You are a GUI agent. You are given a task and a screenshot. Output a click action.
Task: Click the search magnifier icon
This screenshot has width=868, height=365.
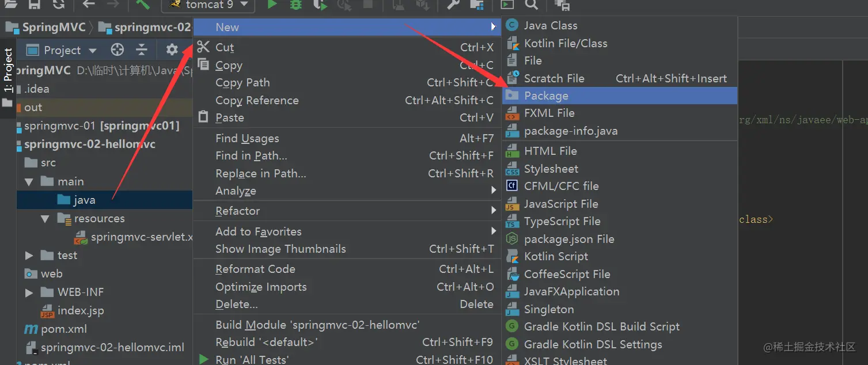532,5
